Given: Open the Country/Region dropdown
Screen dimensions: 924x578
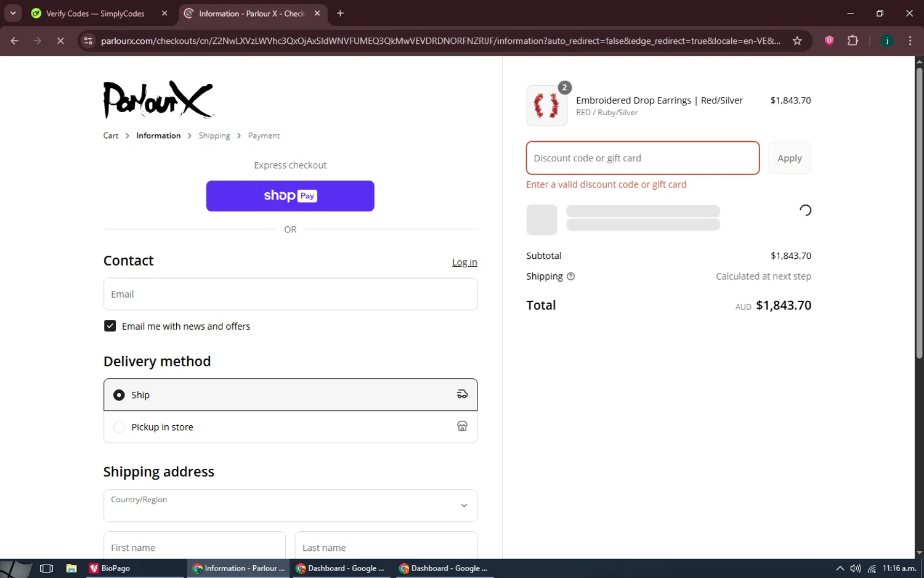Looking at the screenshot, I should [290, 506].
